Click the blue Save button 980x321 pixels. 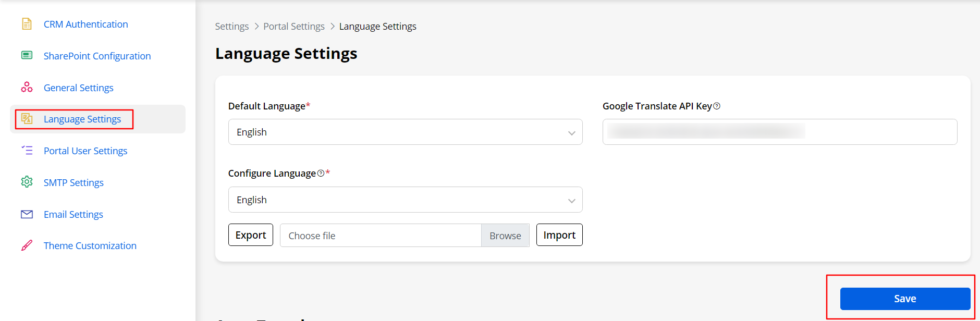click(x=904, y=299)
